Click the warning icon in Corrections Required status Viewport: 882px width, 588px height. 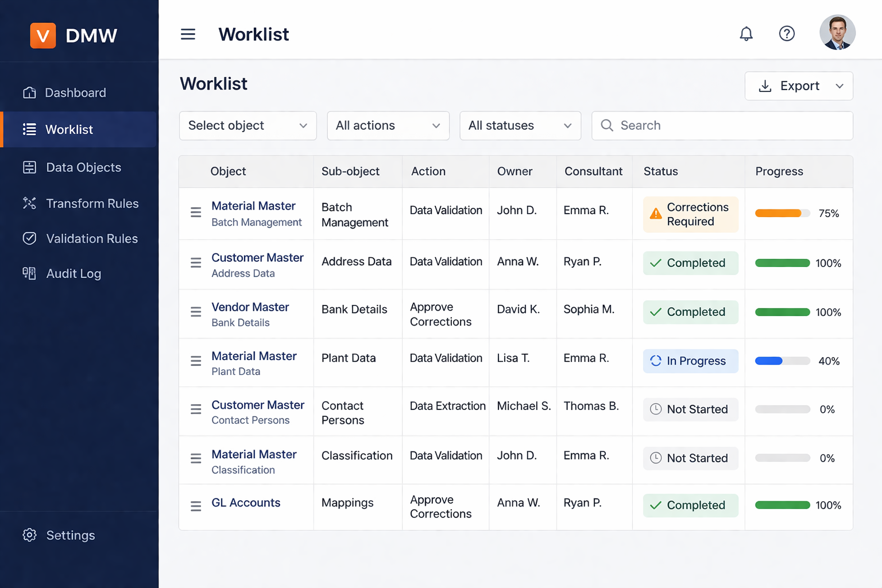point(656,214)
